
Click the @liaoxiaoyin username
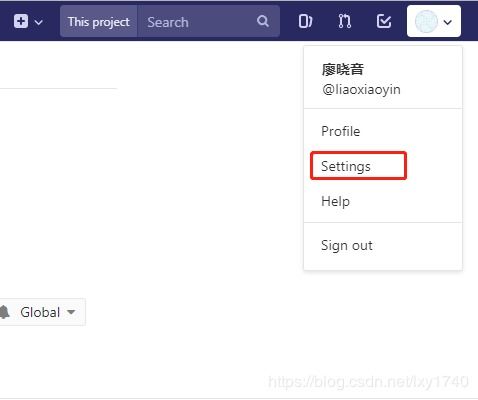coord(361,89)
